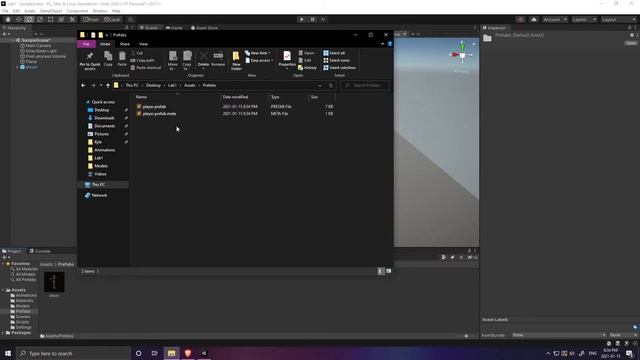Viewport: 640px width, 360px height.
Task: Open the View ribbon tab in Explorer
Action: click(x=143, y=44)
